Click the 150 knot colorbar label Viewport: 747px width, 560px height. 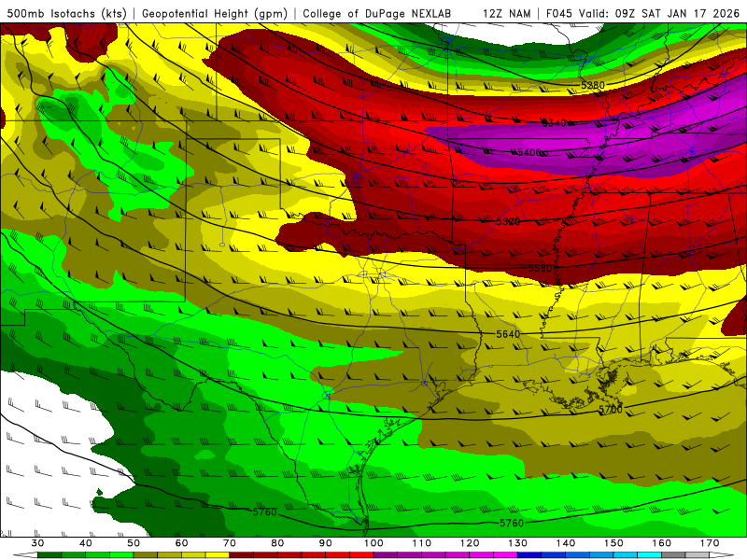[x=613, y=543]
